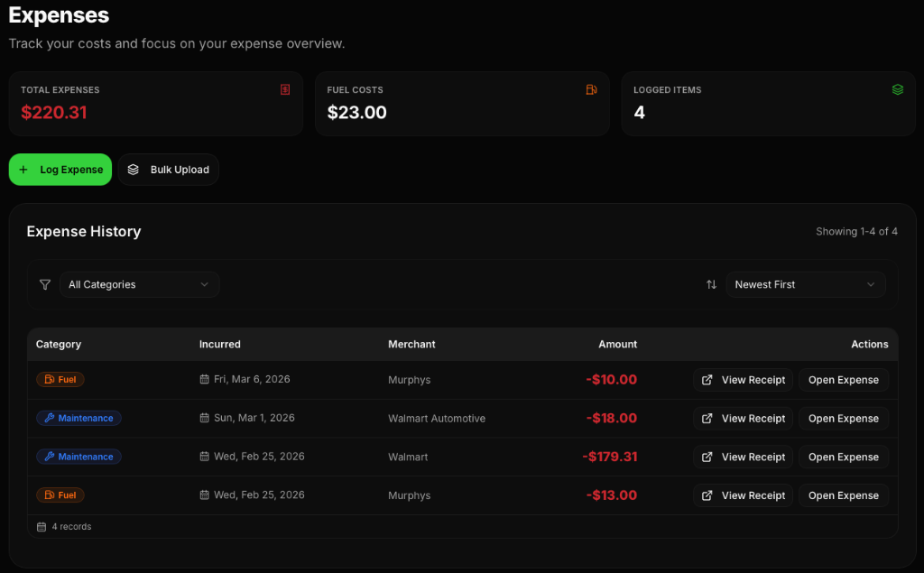Click the external link icon on Murphys View Receipt
This screenshot has height=573, width=924.
(707, 380)
